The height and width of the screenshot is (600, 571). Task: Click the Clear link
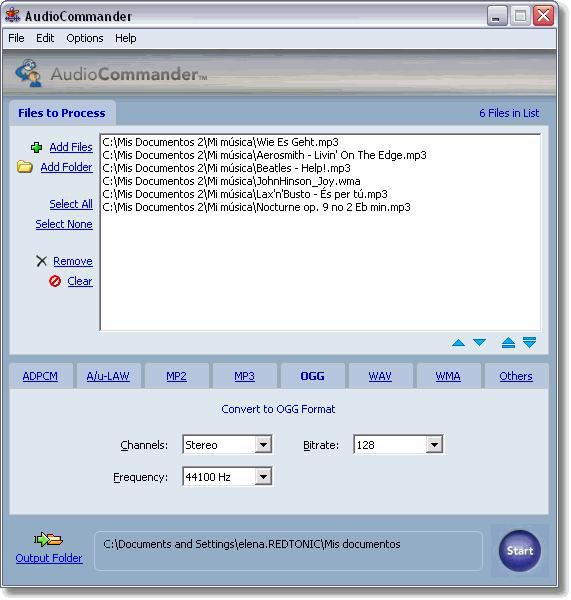coord(80,281)
